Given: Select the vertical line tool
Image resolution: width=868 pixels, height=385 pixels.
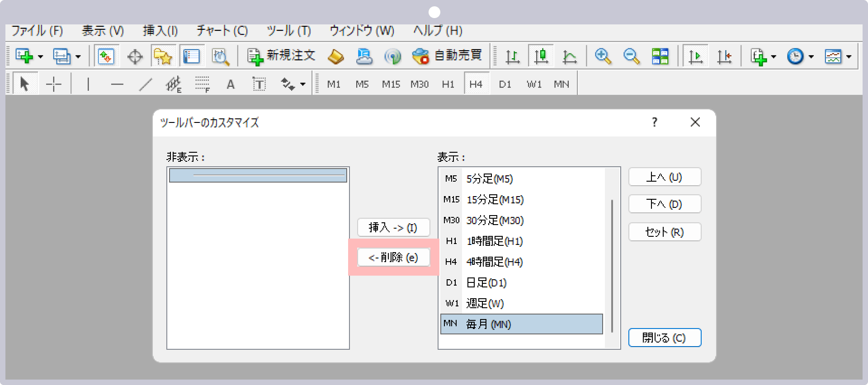Looking at the screenshot, I should tap(88, 84).
